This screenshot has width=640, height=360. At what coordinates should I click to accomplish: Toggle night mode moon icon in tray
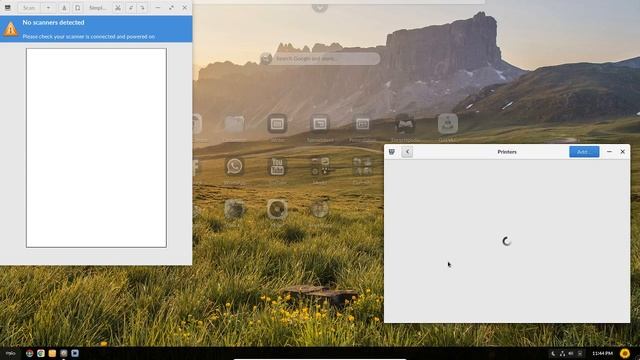tap(553, 353)
